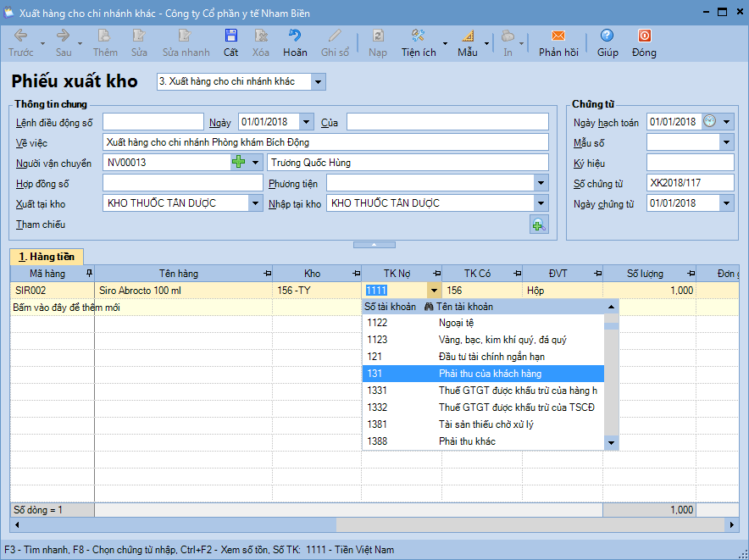This screenshot has height=560, width=749.
Task: Open the Ngày chứng từ date dropdown
Action: (x=727, y=203)
